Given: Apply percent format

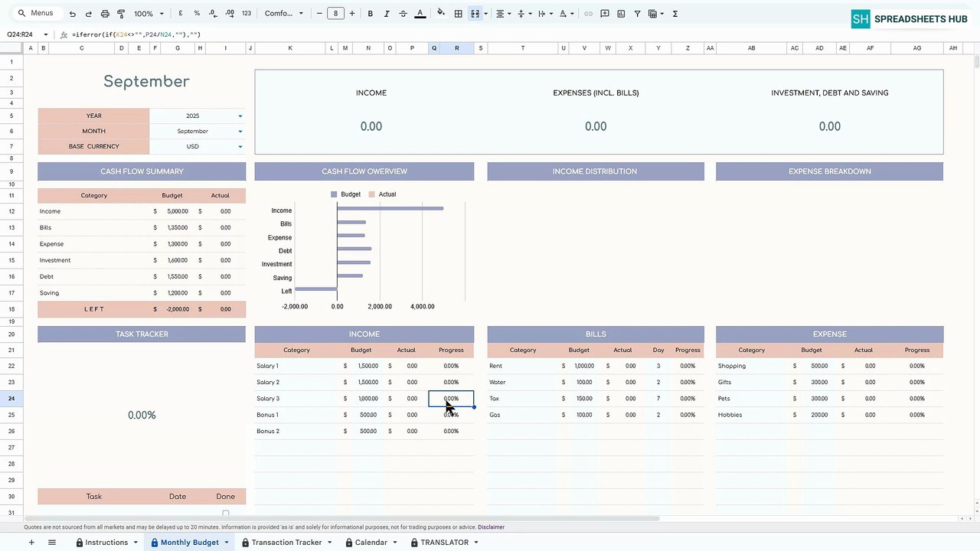Looking at the screenshot, I should click(197, 14).
